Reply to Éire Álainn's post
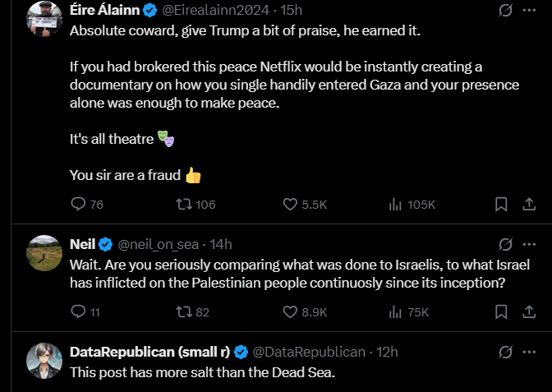The height and width of the screenshot is (392, 552). tap(79, 205)
